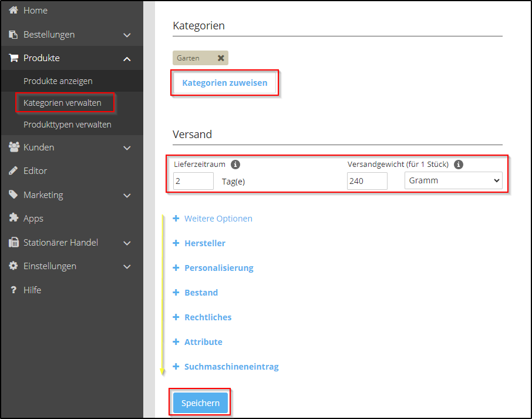Expand the Weitere Optionen section
532x419 pixels.
pyautogui.click(x=218, y=219)
